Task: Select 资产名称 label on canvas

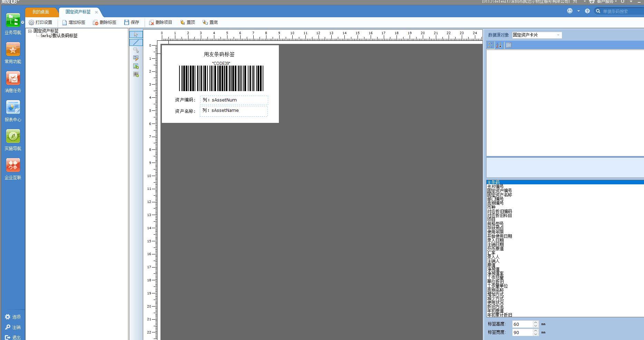Action: [x=185, y=111]
